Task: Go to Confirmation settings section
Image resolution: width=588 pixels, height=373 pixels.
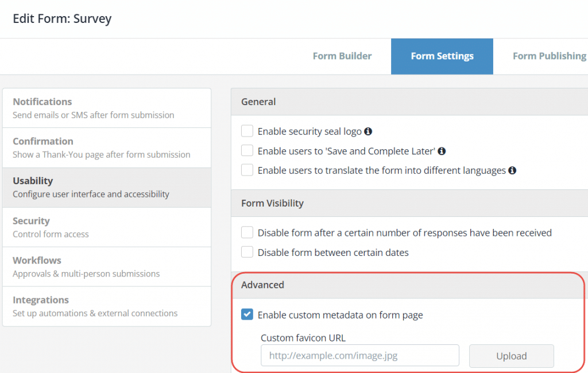Action: [107, 147]
